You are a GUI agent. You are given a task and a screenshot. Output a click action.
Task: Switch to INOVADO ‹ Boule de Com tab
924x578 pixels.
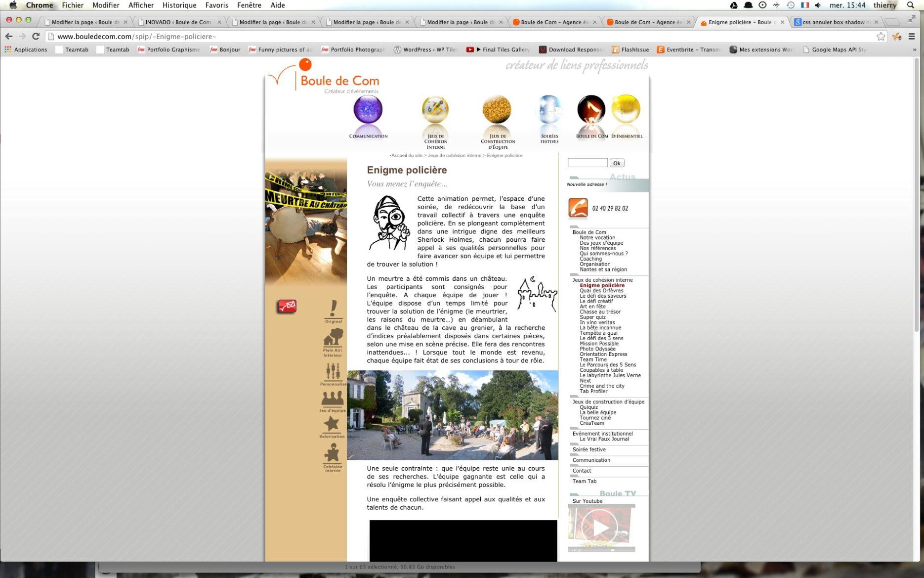(x=179, y=22)
